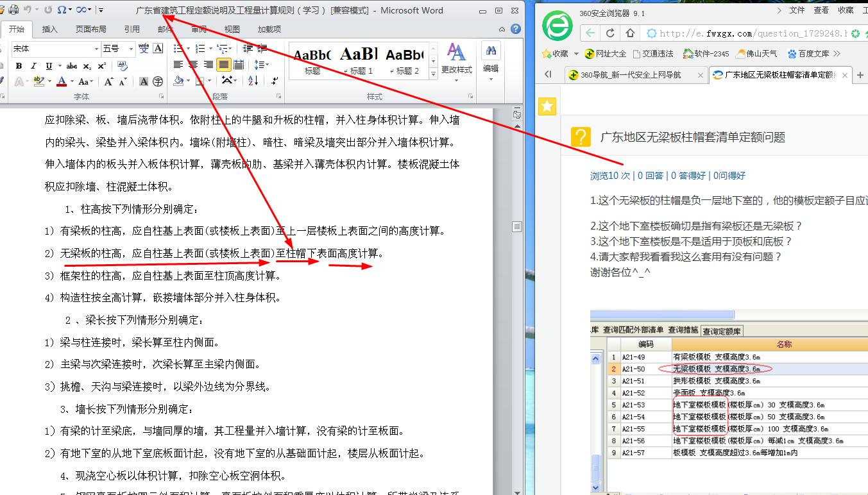The width and height of the screenshot is (868, 495).
Task: Open text effects glowing A icon
Action: click(x=19, y=81)
